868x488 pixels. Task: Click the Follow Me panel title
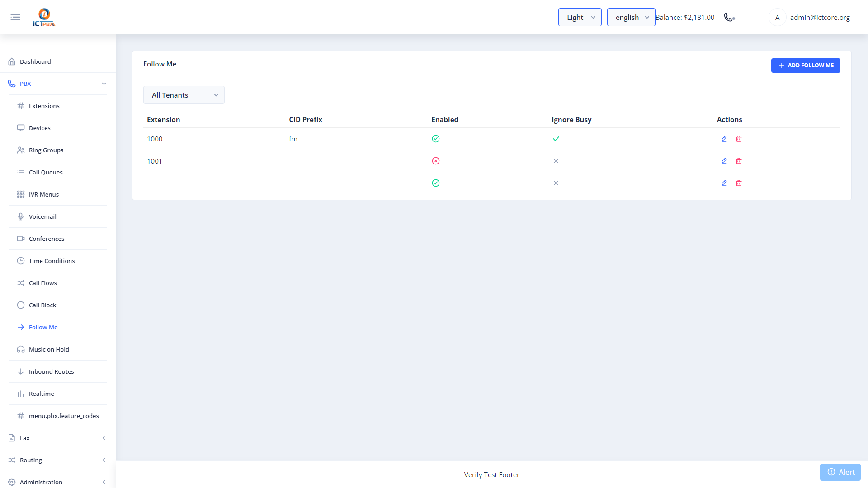click(160, 64)
